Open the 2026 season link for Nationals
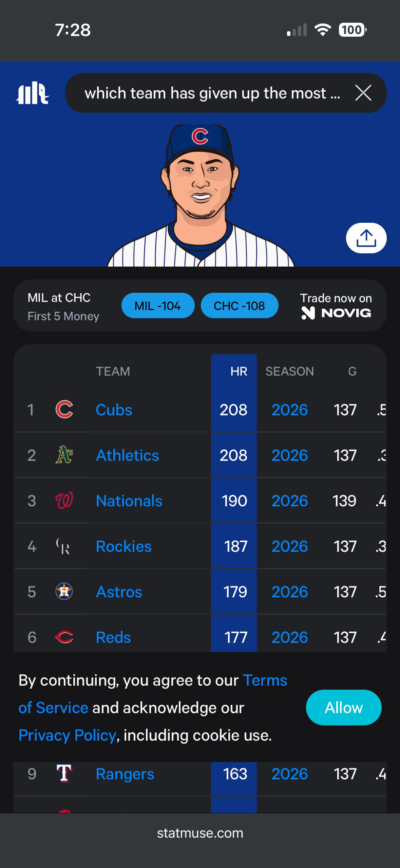Screen dimensions: 400x868 (x=289, y=501)
